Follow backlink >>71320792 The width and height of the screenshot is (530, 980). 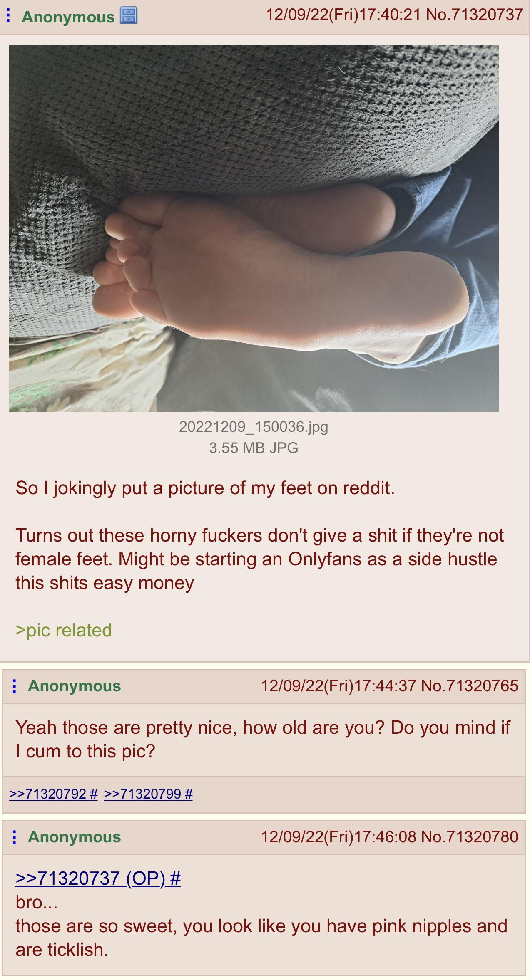53,794
